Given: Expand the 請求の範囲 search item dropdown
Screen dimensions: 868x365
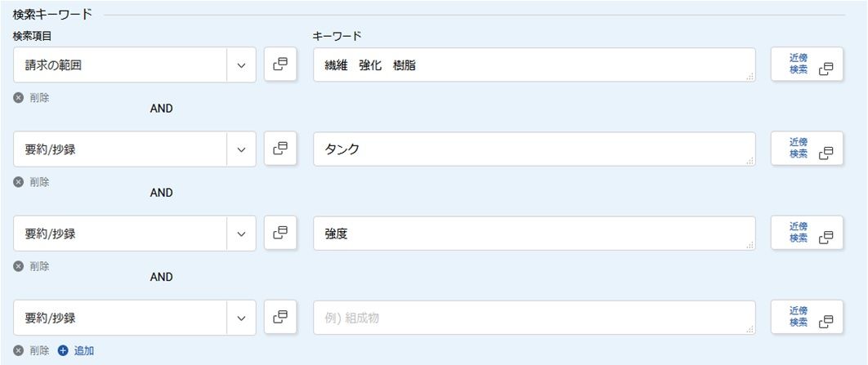Looking at the screenshot, I should point(241,65).
